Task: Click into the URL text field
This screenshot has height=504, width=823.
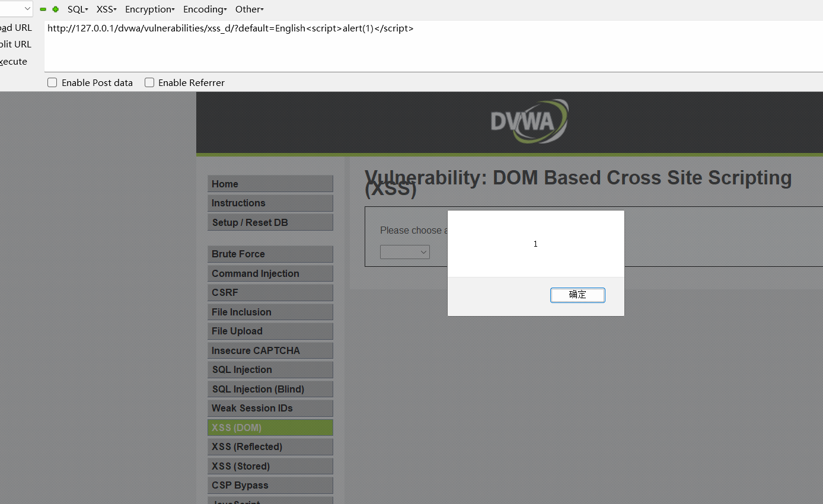Action: [433, 46]
